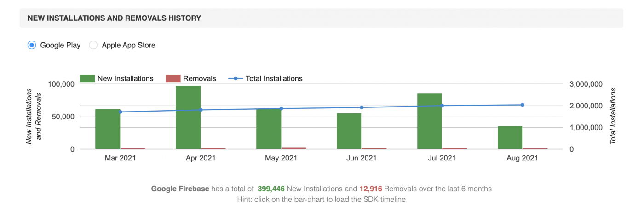Select the Apple App Store radio button
Image resolution: width=644 pixels, height=213 pixels.
click(93, 45)
